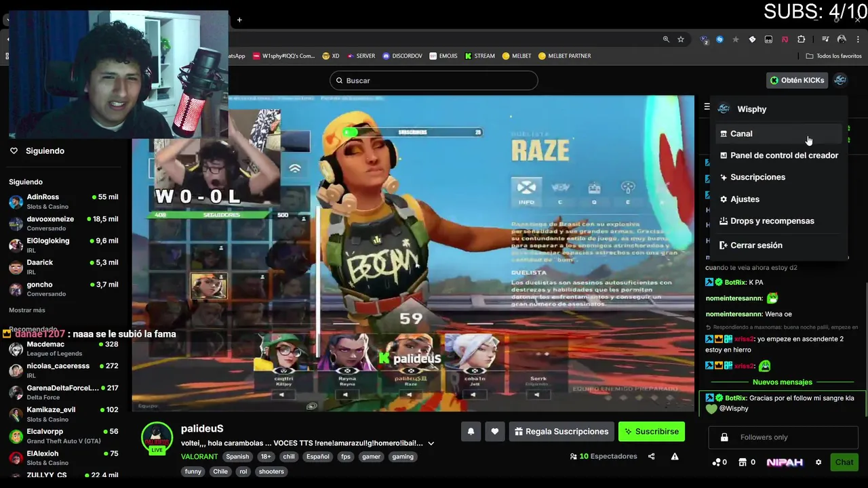
Task: Open the chat shop icon
Action: (747, 462)
